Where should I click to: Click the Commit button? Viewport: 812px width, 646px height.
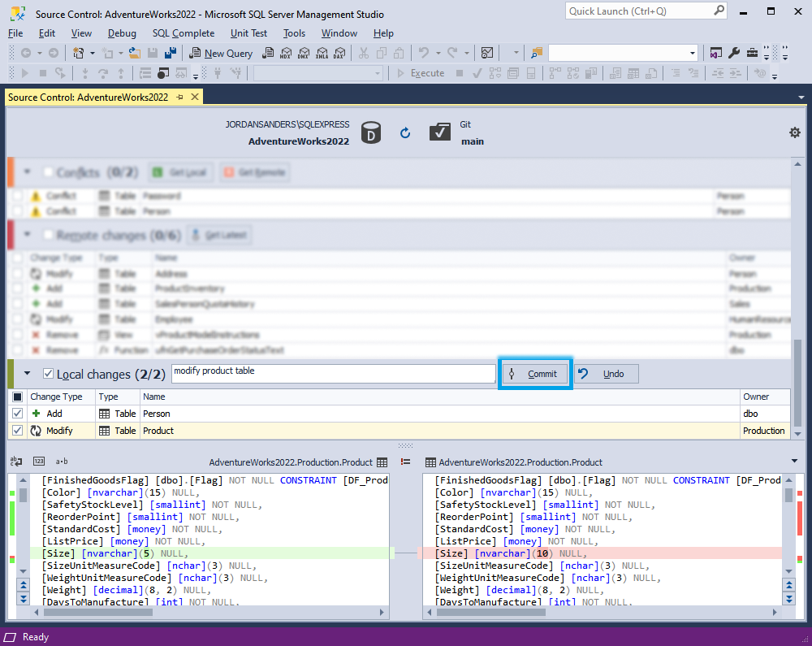pos(535,374)
